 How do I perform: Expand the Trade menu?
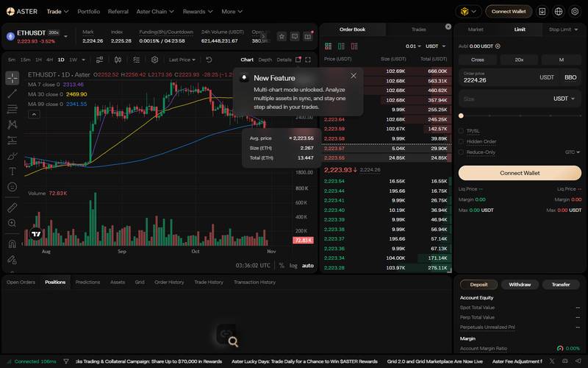[x=57, y=11]
